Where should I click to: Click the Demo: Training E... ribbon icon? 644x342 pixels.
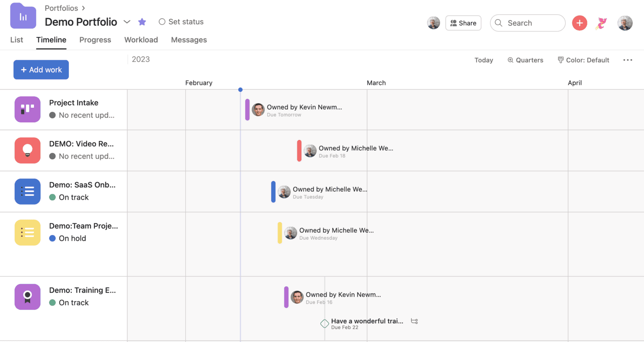[28, 297]
